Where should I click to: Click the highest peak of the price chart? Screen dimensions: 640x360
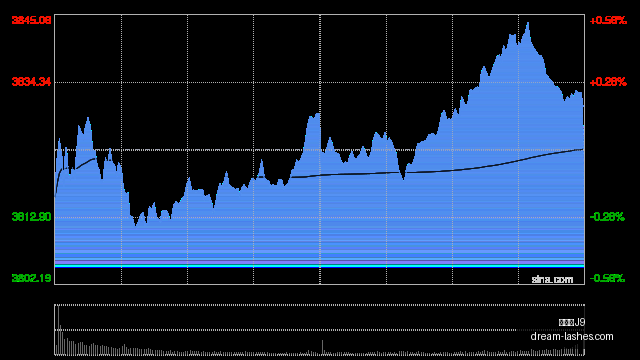(x=528, y=23)
